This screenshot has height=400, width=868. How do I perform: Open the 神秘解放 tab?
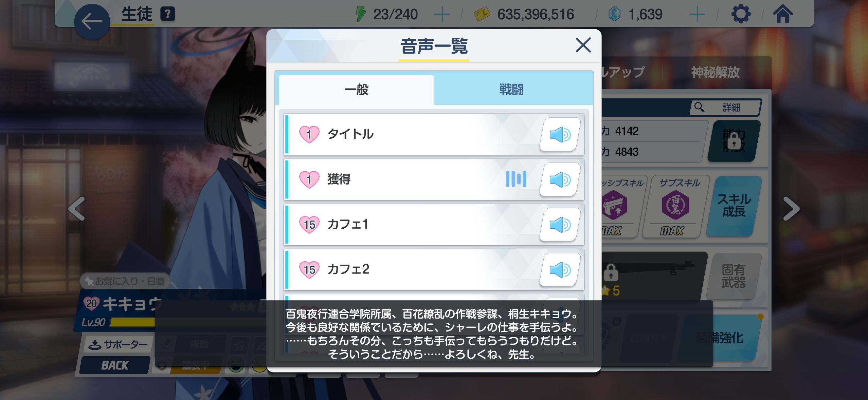pos(715,72)
